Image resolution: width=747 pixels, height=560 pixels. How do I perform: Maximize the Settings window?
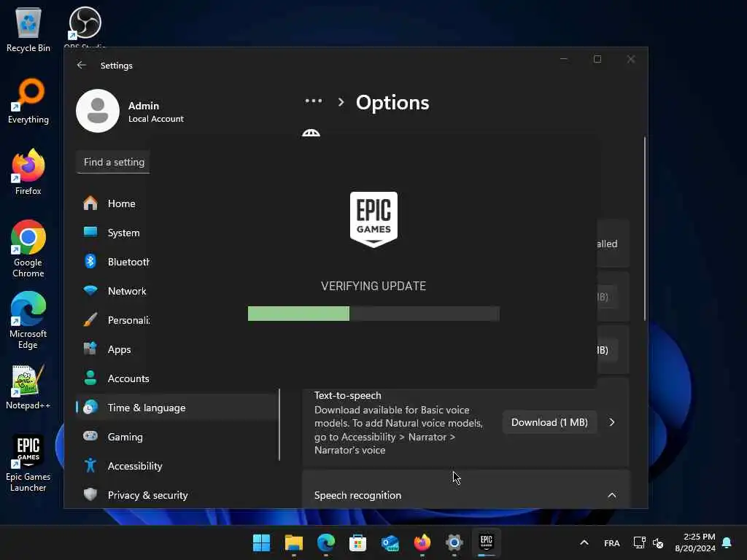[x=597, y=59]
